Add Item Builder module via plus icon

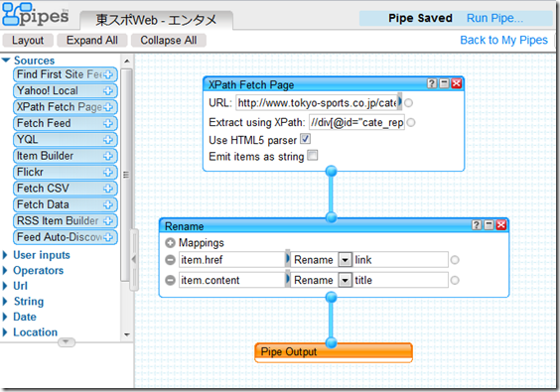(108, 156)
